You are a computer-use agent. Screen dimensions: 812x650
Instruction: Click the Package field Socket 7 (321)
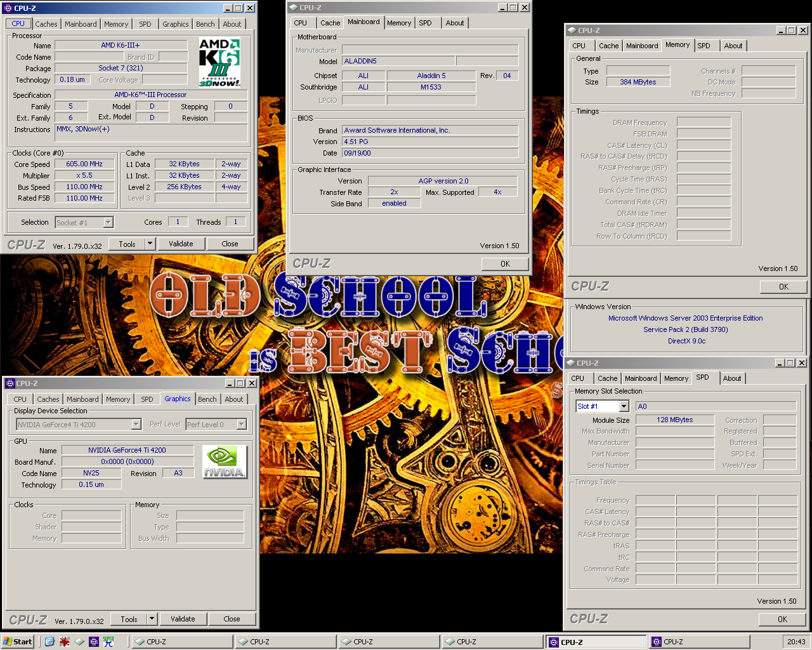[121, 68]
